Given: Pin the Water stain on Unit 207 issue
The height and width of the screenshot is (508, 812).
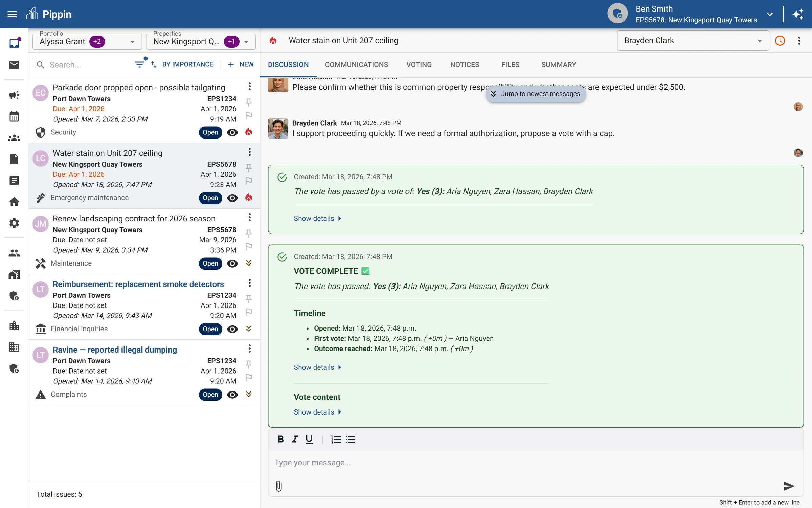Looking at the screenshot, I should tap(249, 167).
